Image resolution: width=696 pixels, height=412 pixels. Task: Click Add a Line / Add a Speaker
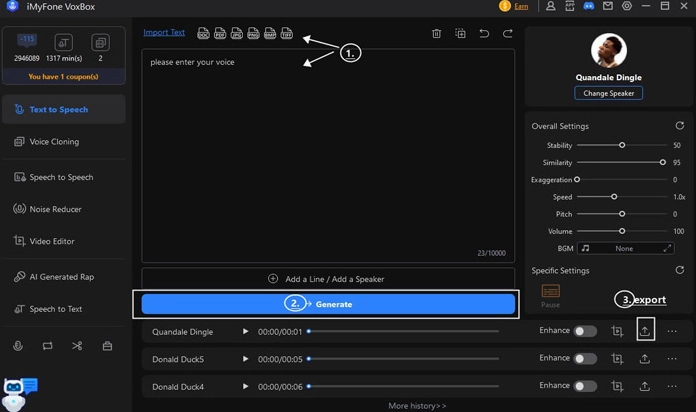[x=328, y=279]
